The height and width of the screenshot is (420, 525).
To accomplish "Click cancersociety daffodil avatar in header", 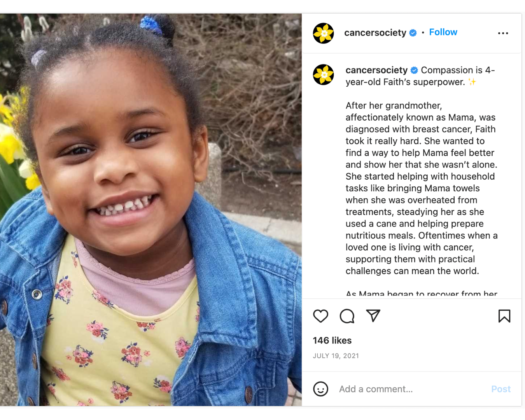I will coord(324,33).
